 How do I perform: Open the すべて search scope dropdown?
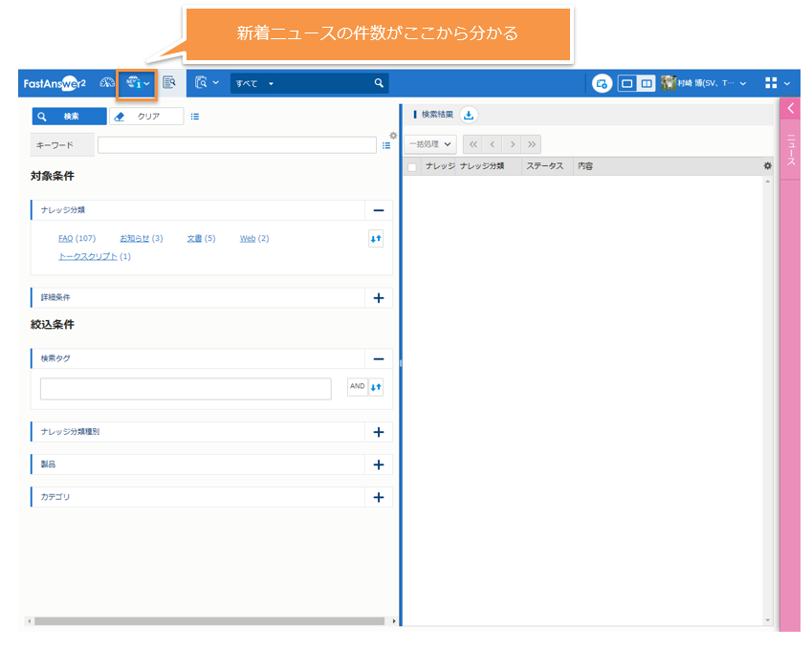[255, 84]
